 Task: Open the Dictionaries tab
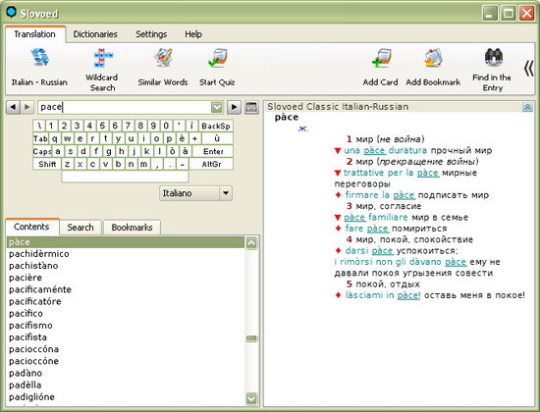[95, 34]
